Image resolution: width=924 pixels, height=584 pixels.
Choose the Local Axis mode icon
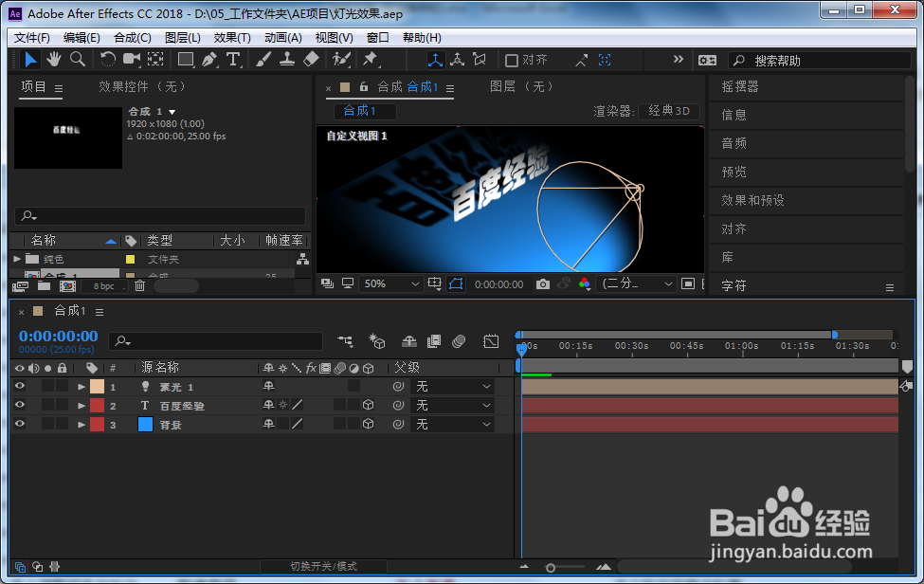coord(436,60)
